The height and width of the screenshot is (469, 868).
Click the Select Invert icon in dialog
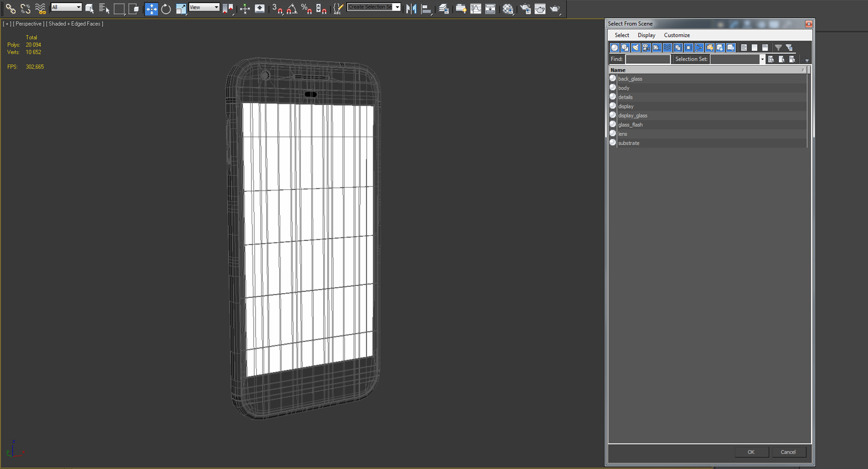click(765, 47)
